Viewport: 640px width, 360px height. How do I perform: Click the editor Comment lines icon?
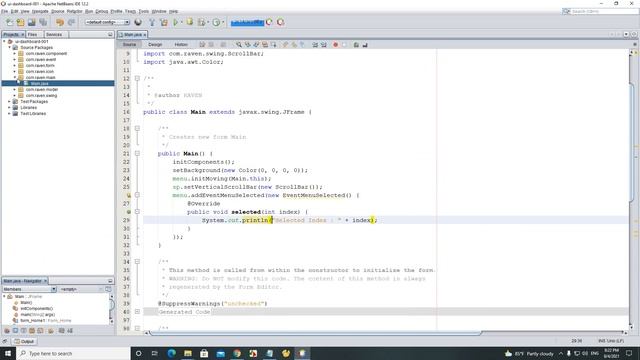click(356, 44)
